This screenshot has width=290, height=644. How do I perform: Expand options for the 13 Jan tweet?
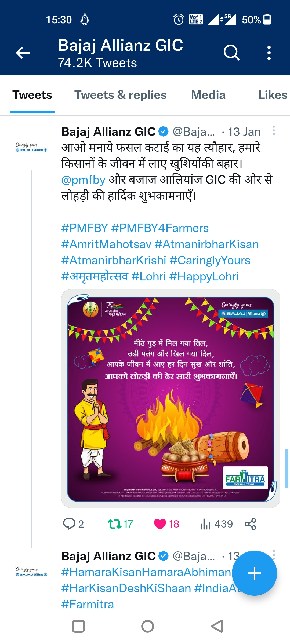274,131
